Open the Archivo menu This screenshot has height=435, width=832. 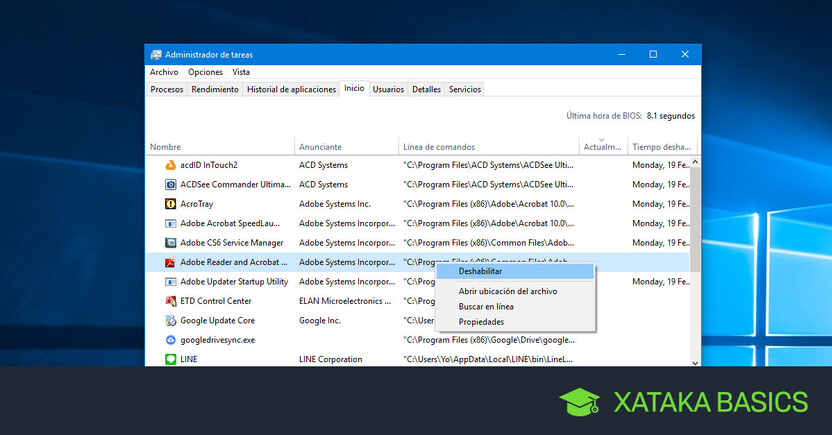click(164, 72)
